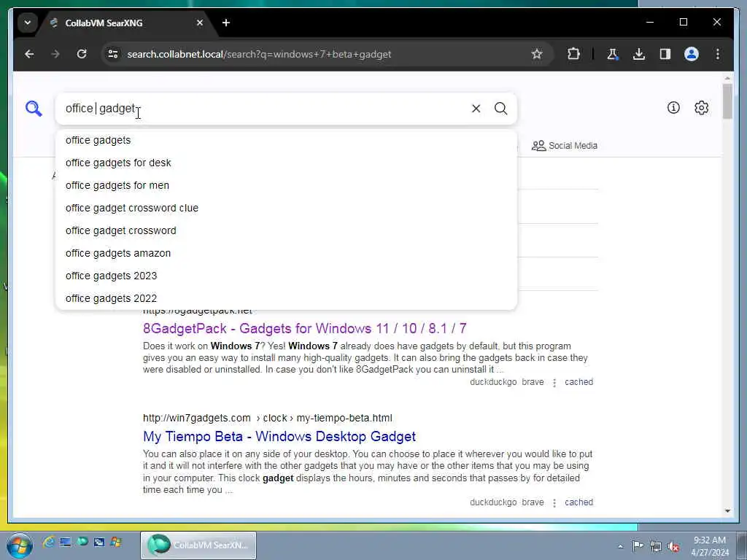The image size is (747, 560).
Task: Open the win7gadgets.com URL link
Action: pos(268,418)
